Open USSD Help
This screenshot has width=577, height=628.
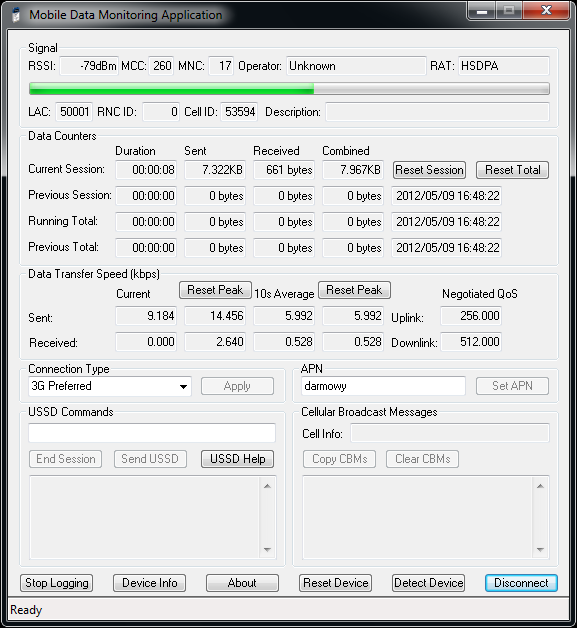tap(237, 459)
